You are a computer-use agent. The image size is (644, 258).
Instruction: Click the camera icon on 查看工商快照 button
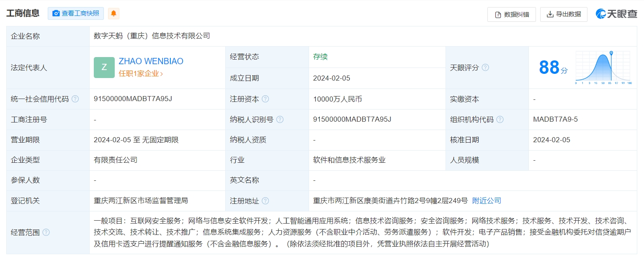[x=56, y=13]
